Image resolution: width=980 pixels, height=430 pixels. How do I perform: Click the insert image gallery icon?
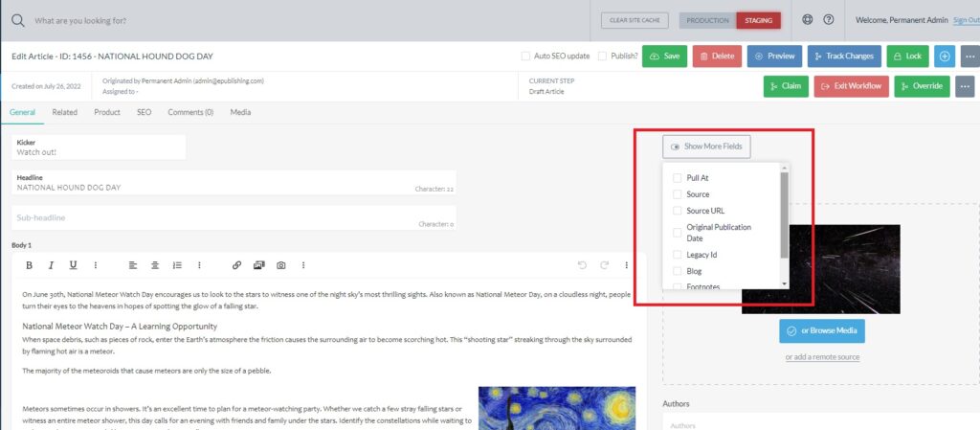[258, 265]
